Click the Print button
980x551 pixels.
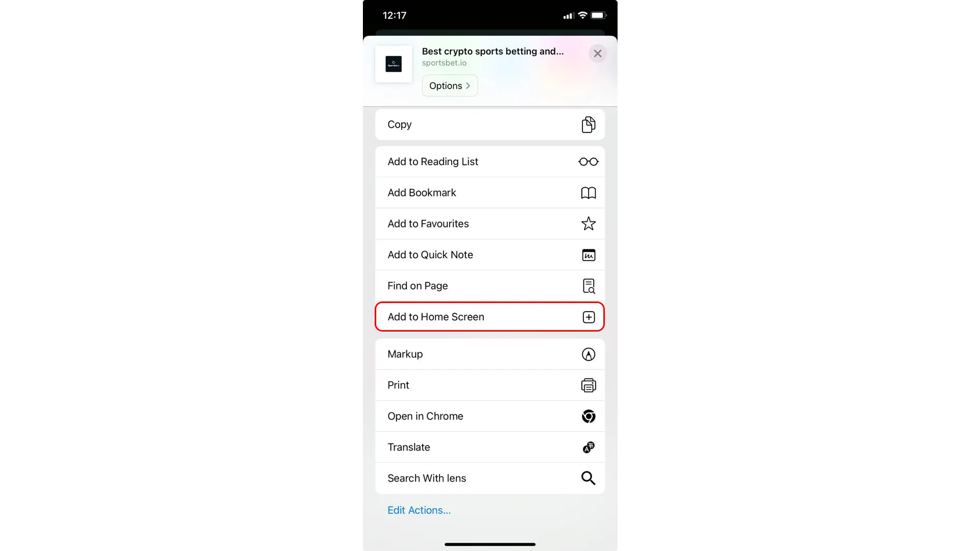pos(490,385)
